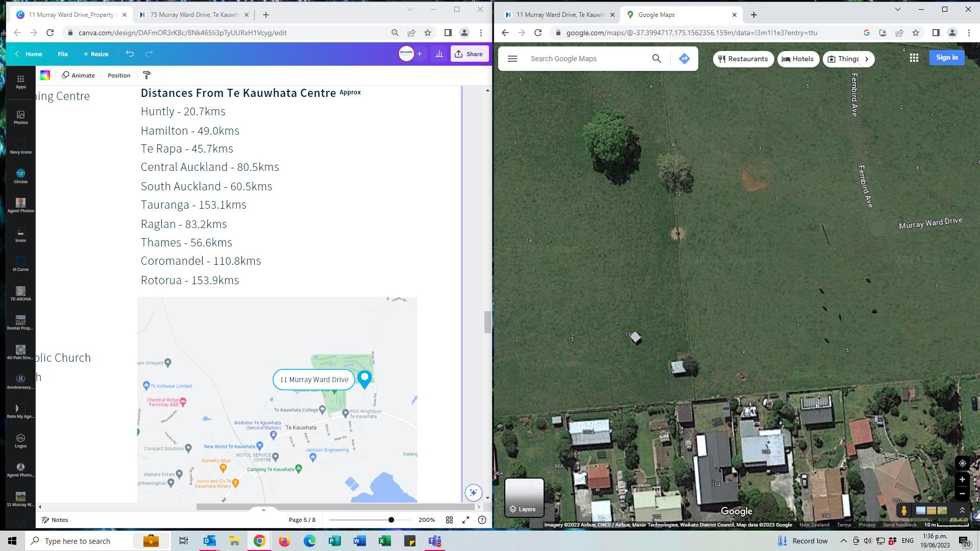Show more category chips in Google Maps
Screen dimensions: 980x551
(866, 59)
